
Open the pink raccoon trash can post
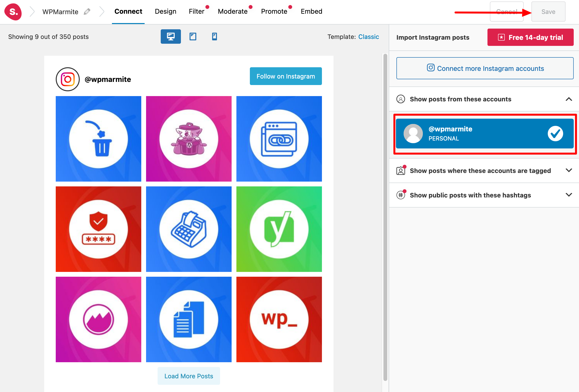[189, 139]
